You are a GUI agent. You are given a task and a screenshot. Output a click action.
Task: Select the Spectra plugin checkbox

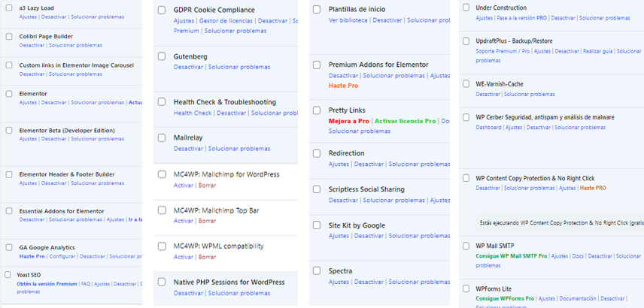tap(317, 270)
